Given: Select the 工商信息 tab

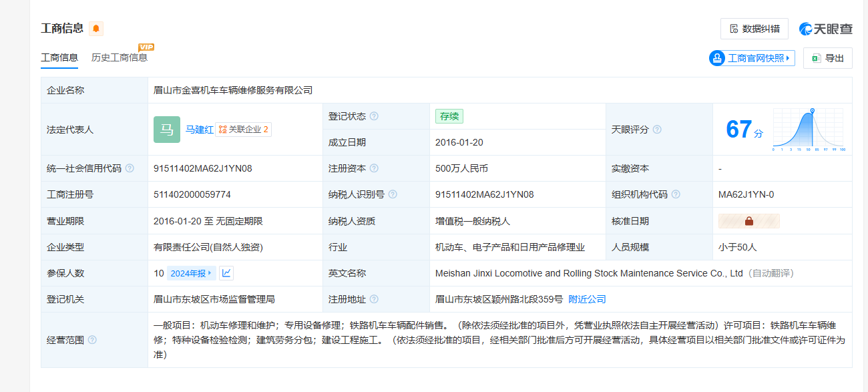Looking at the screenshot, I should pos(59,58).
